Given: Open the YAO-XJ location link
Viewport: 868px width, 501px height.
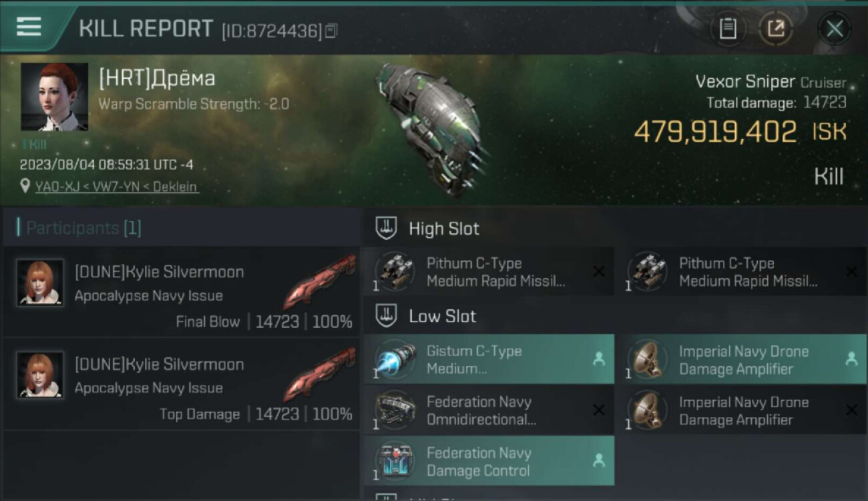Looking at the screenshot, I should coord(117,187).
